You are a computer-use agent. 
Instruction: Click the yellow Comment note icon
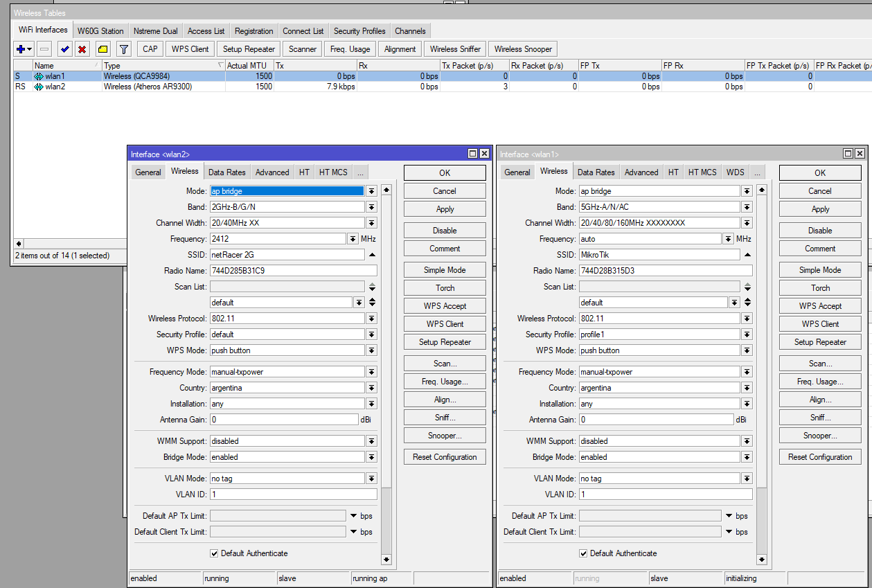pyautogui.click(x=103, y=49)
